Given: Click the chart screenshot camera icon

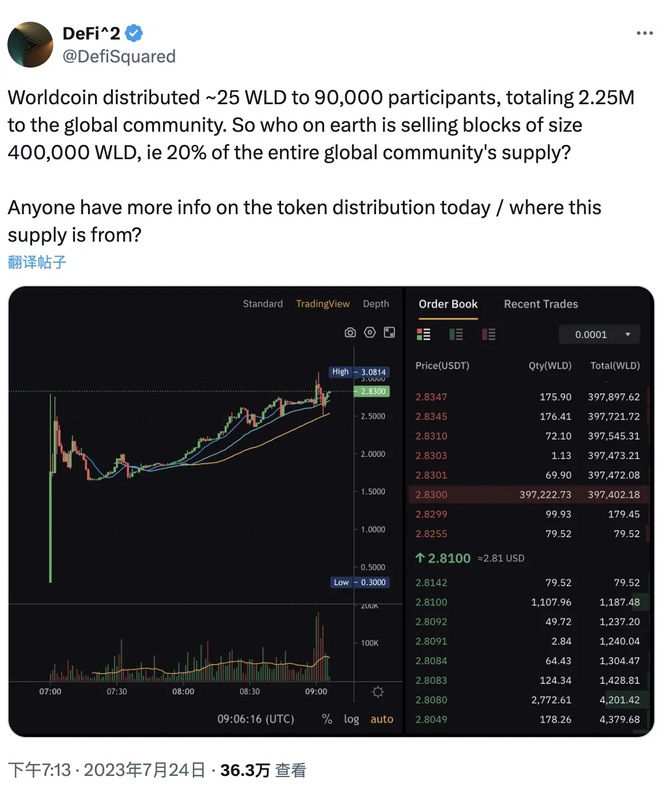Looking at the screenshot, I should [x=350, y=333].
